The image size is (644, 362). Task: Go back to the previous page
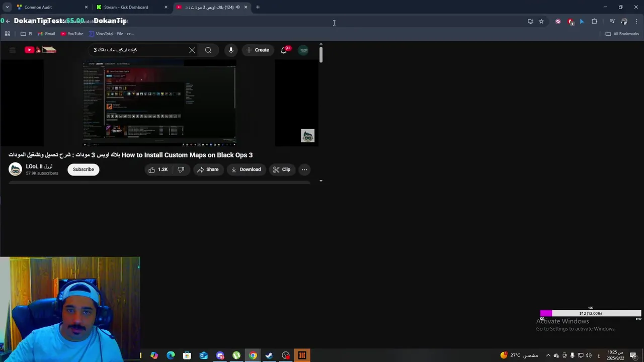(8, 21)
